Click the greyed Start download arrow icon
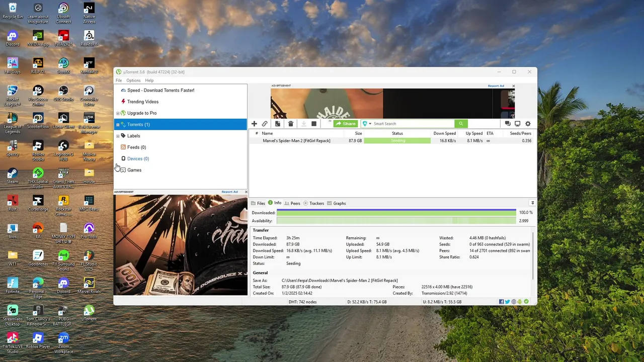Screen dimensions: 644x362 pyautogui.click(x=303, y=124)
